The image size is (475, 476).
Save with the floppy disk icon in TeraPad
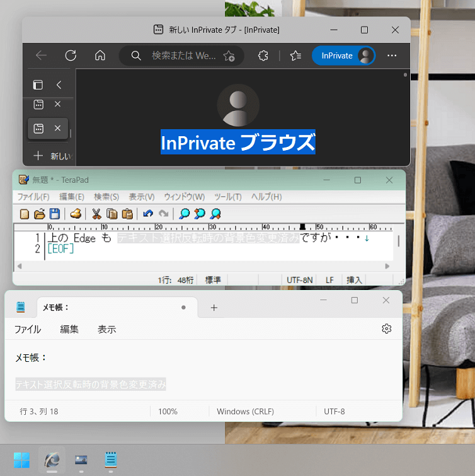[55, 214]
